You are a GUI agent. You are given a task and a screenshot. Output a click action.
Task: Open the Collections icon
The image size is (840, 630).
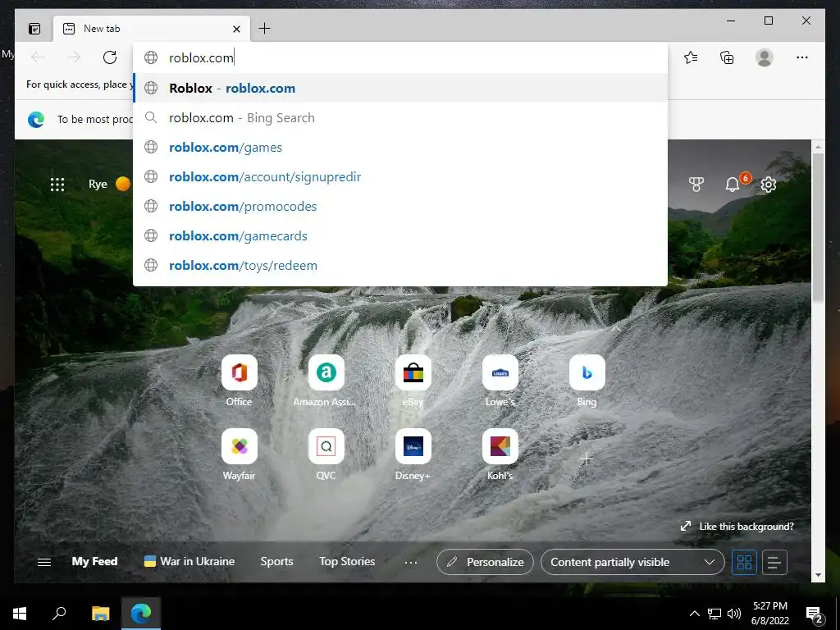pos(727,57)
